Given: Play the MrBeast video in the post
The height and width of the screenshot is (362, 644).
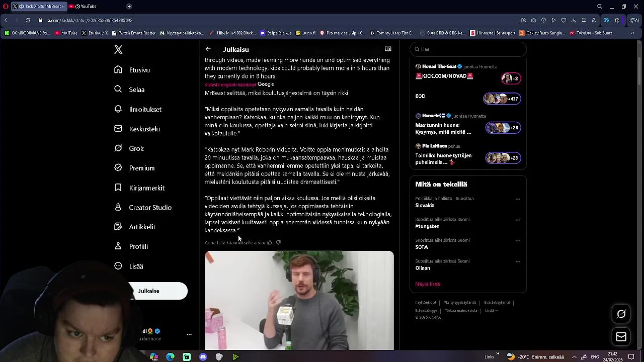Looking at the screenshot, I should (299, 300).
